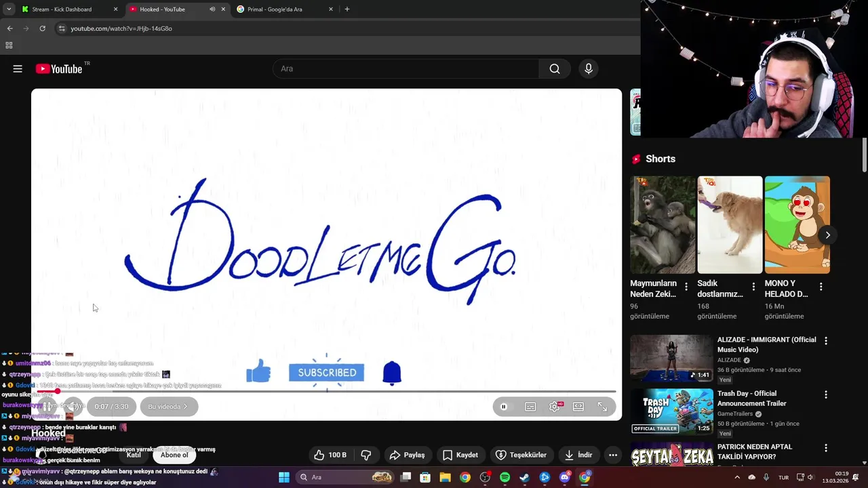Open Spotify from the taskbar

[505, 477]
